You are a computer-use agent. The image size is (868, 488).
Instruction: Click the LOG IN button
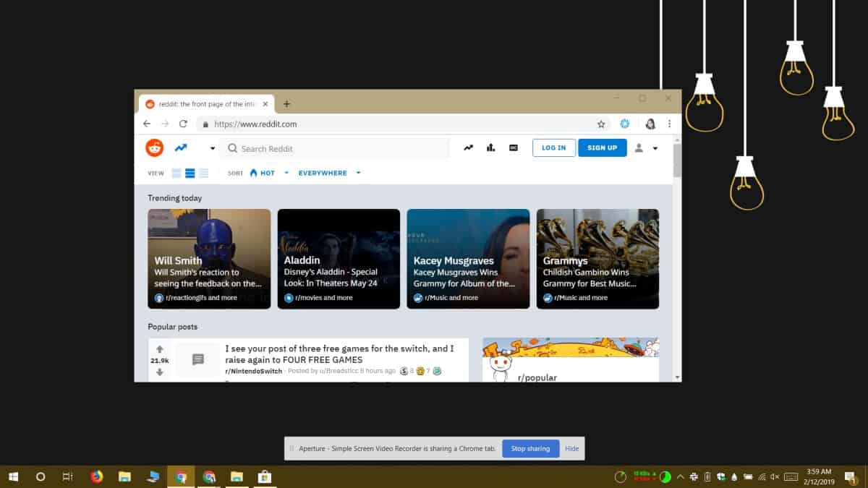(554, 148)
